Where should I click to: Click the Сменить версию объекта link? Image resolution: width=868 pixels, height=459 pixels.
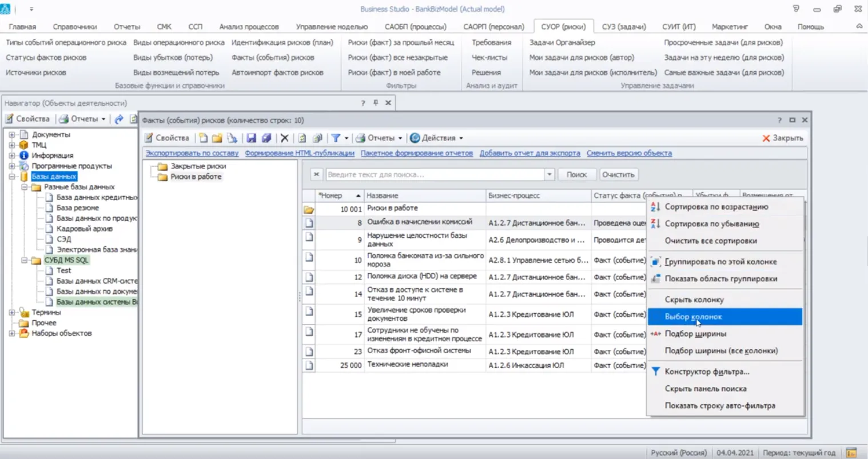coord(629,153)
